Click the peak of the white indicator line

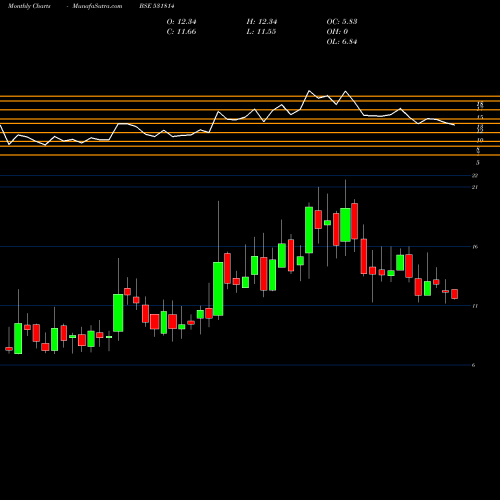(309, 91)
